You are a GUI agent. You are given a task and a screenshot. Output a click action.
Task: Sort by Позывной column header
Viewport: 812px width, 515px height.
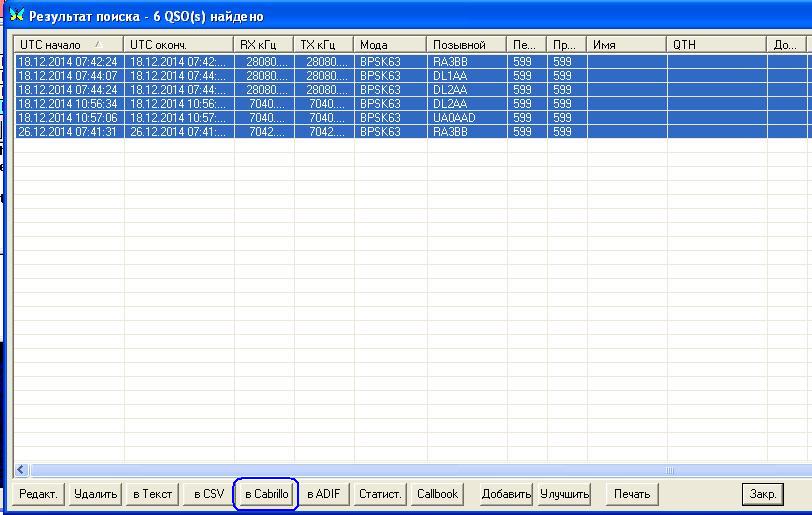(x=466, y=45)
